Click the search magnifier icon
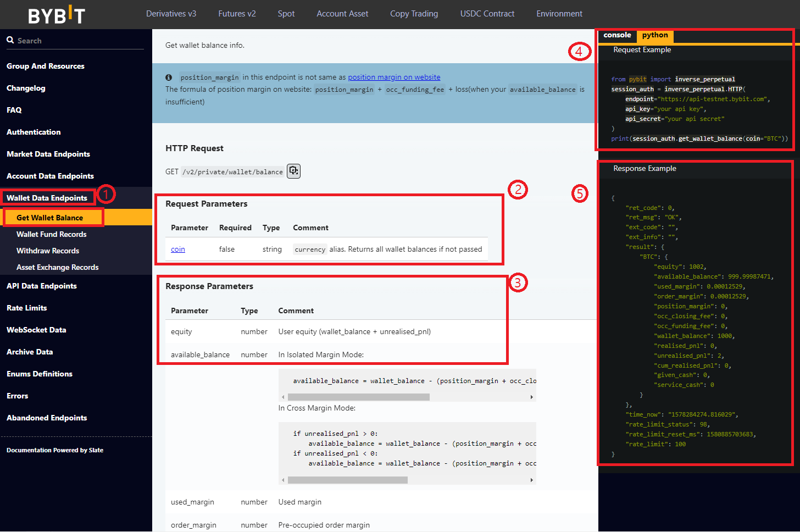800x532 pixels. pos(10,40)
